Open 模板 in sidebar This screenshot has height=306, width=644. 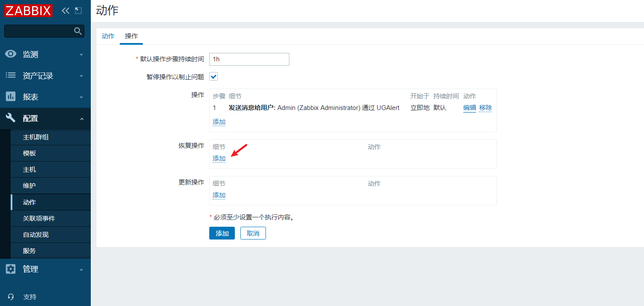tap(51, 153)
